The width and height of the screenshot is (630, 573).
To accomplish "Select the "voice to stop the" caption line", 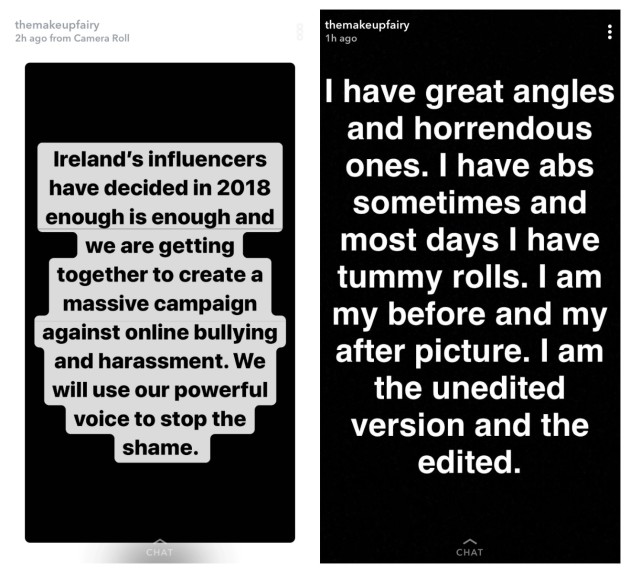I will pyautogui.click(x=160, y=419).
